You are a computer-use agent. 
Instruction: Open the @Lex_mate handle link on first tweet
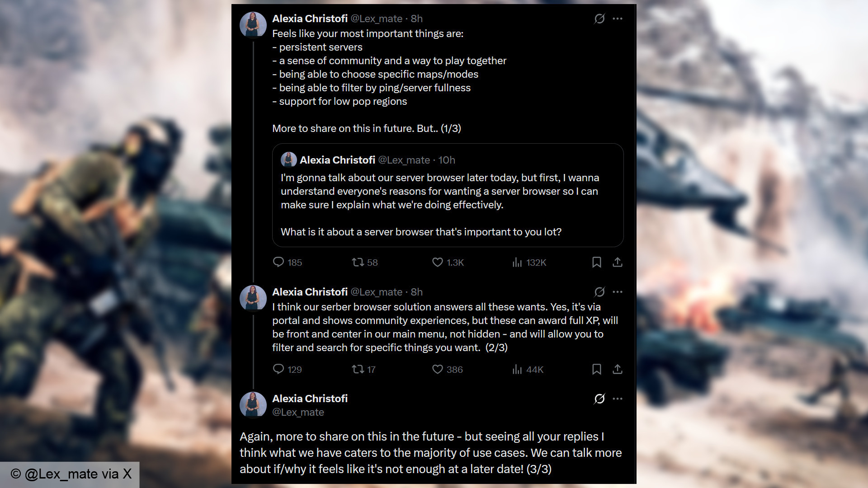(x=377, y=19)
